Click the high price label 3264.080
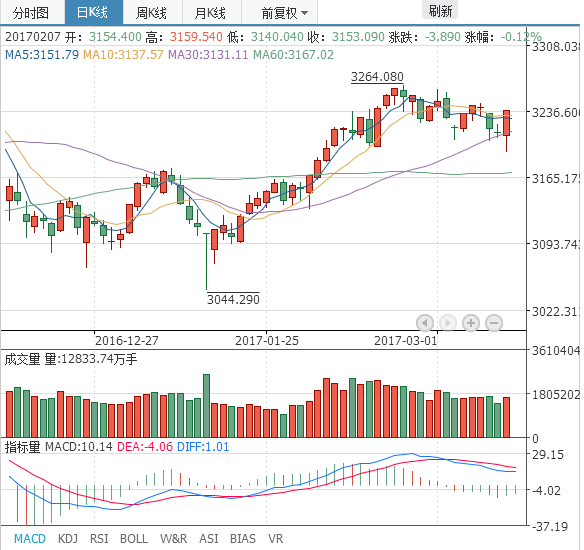584x550 pixels. pos(377,77)
